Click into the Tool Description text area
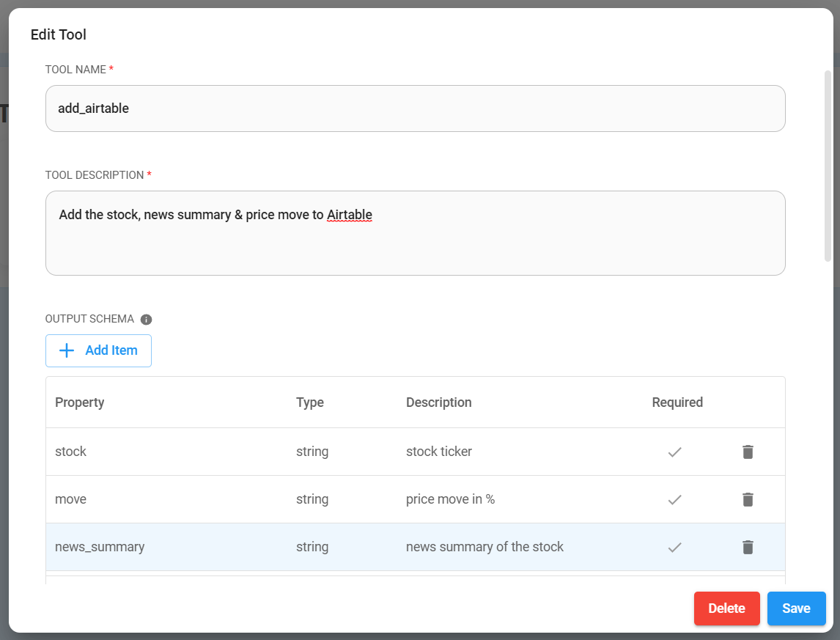 (415, 233)
